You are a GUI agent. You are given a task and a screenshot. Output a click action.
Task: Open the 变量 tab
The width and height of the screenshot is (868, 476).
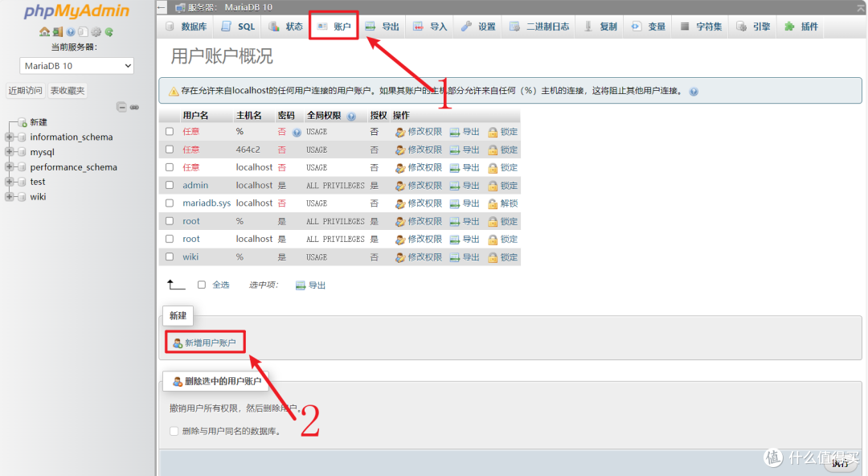[x=649, y=27]
